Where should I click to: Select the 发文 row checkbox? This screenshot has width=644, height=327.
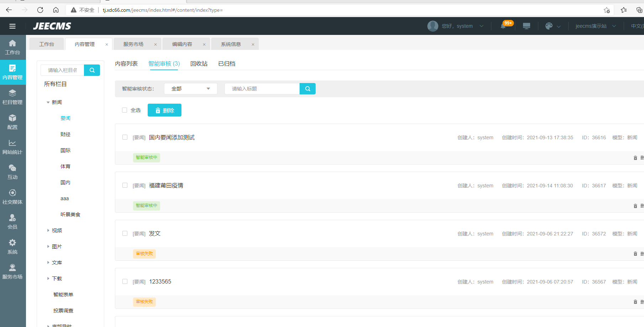pyautogui.click(x=125, y=233)
